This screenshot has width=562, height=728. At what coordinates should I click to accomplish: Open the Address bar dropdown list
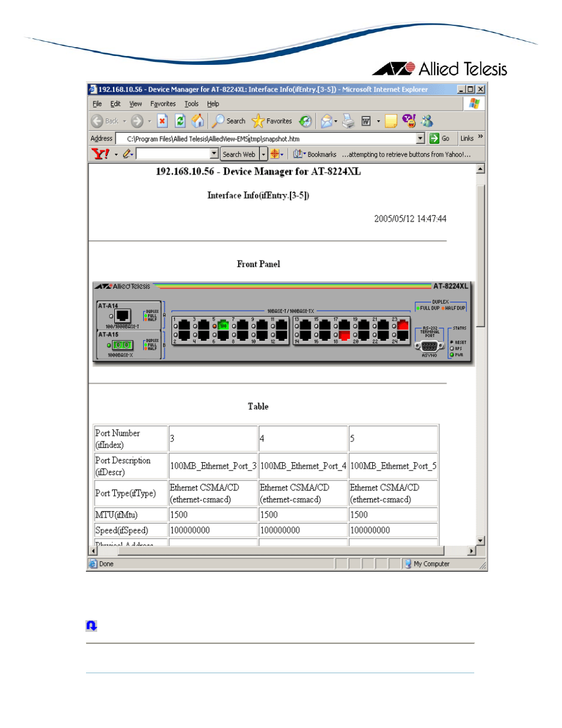point(420,139)
